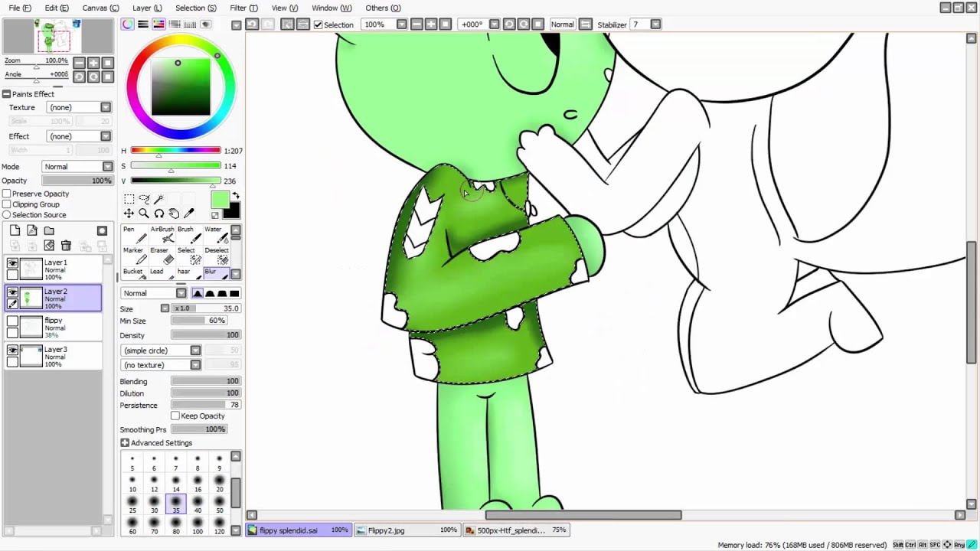Enable Preserve Opacity checkbox
The image size is (980, 551).
tap(6, 194)
